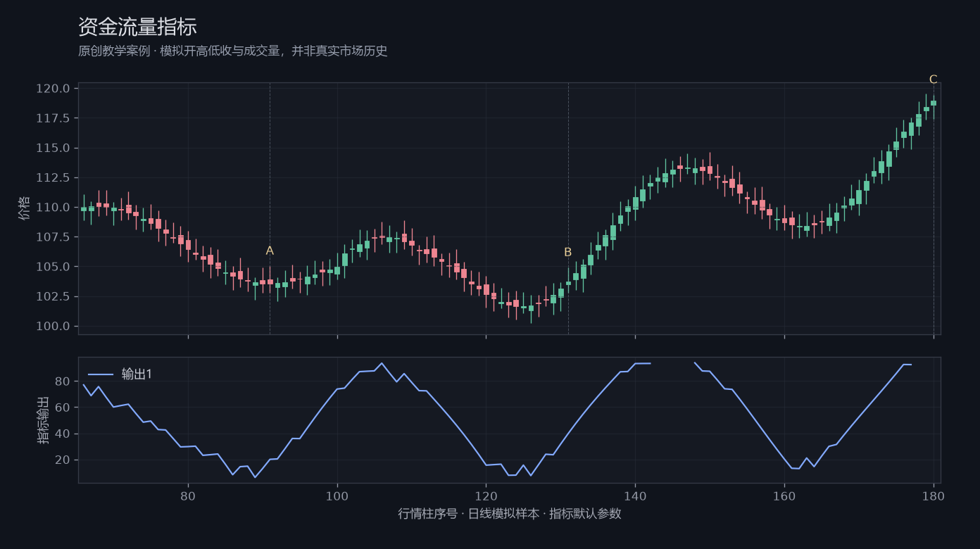Click the subtitle starting with 原创教学案例
The height and width of the screenshot is (549, 980).
tap(233, 51)
